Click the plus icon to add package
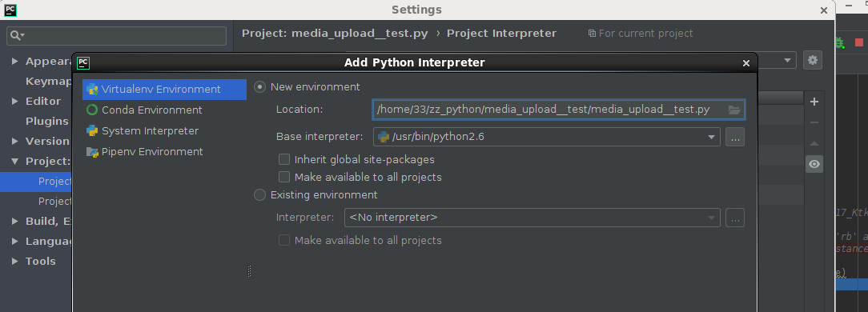The height and width of the screenshot is (312, 868). click(x=814, y=102)
